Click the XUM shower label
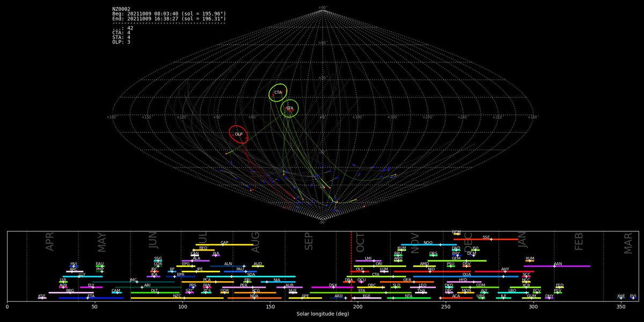The width and height of the screenshot is (644, 322). click(530, 259)
